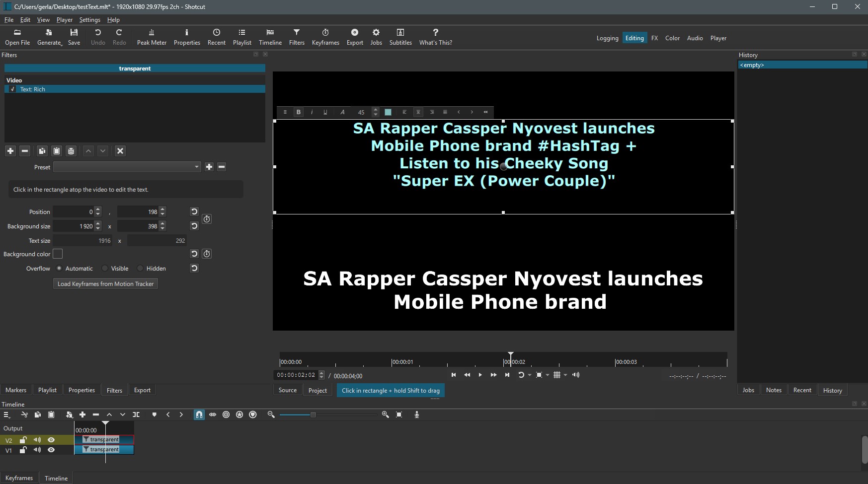Image resolution: width=868 pixels, height=484 pixels.
Task: Open the timeline hamburger menu
Action: pyautogui.click(x=7, y=415)
